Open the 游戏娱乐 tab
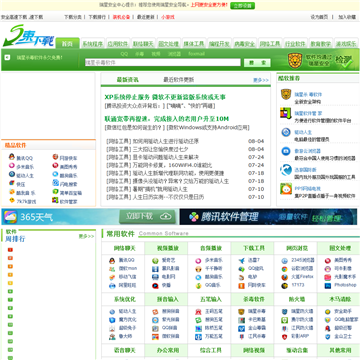 346,44
